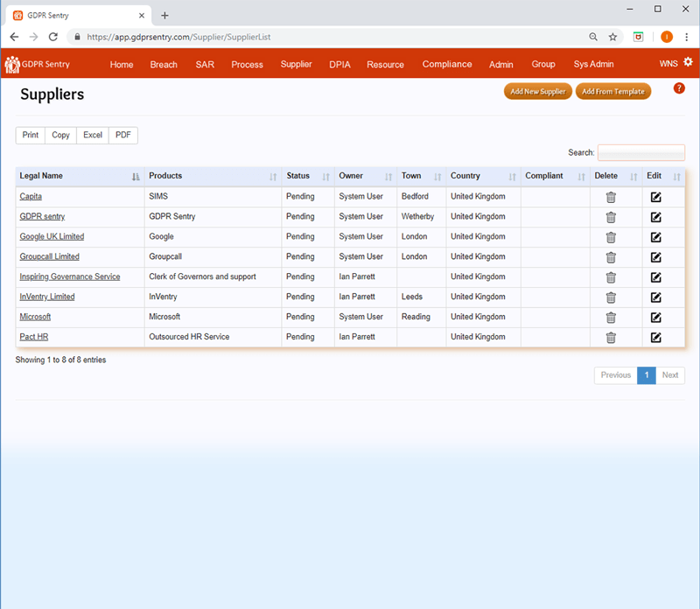Viewport: 700px width, 609px height.
Task: Delete the GDPR sentry supplier
Action: click(x=611, y=217)
